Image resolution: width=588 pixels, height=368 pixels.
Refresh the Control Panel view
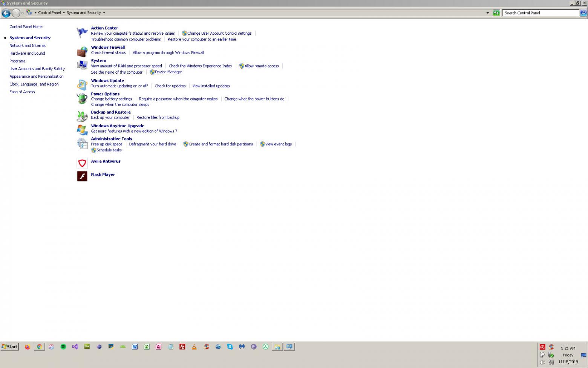(496, 13)
